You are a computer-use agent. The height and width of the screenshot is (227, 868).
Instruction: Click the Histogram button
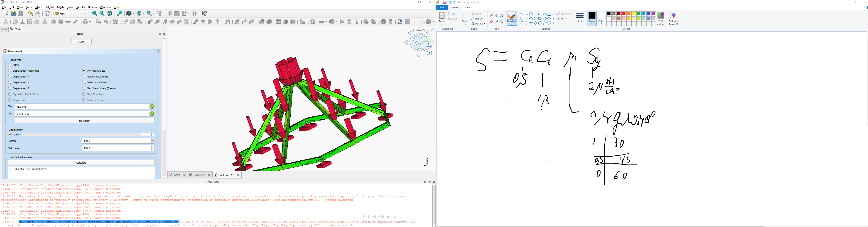(85, 121)
